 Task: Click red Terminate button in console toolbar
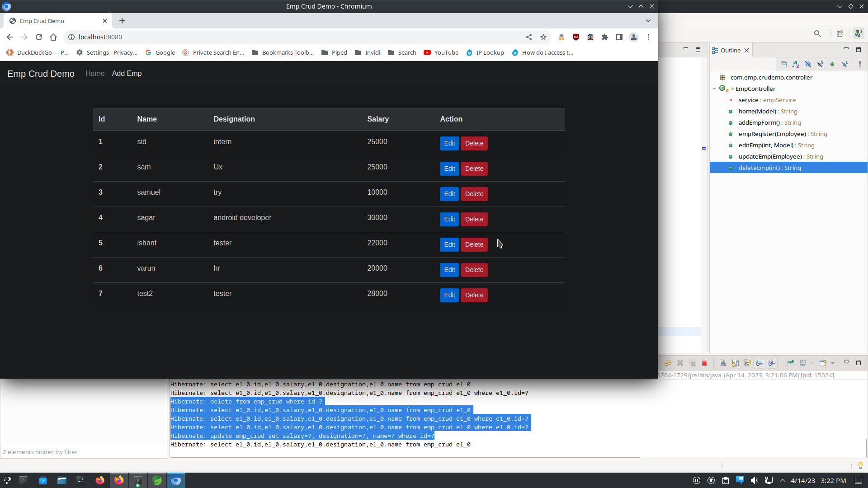[704, 363]
